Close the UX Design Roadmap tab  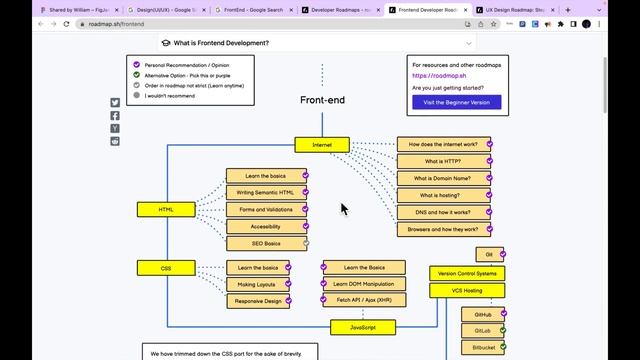tap(553, 10)
